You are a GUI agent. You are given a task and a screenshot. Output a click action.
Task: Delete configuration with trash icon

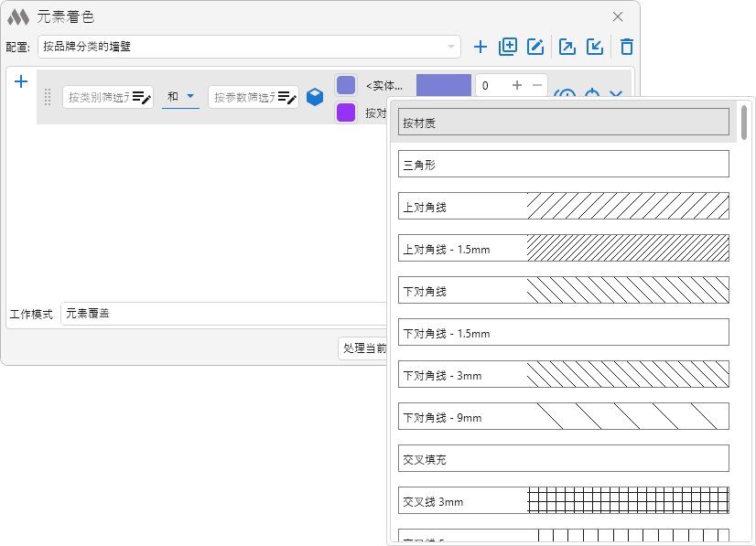click(626, 47)
